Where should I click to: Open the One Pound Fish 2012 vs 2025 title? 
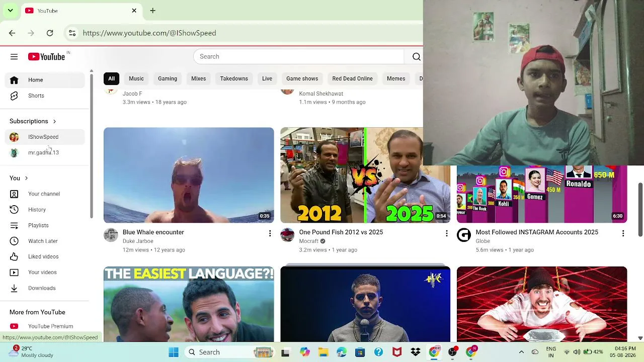341,232
